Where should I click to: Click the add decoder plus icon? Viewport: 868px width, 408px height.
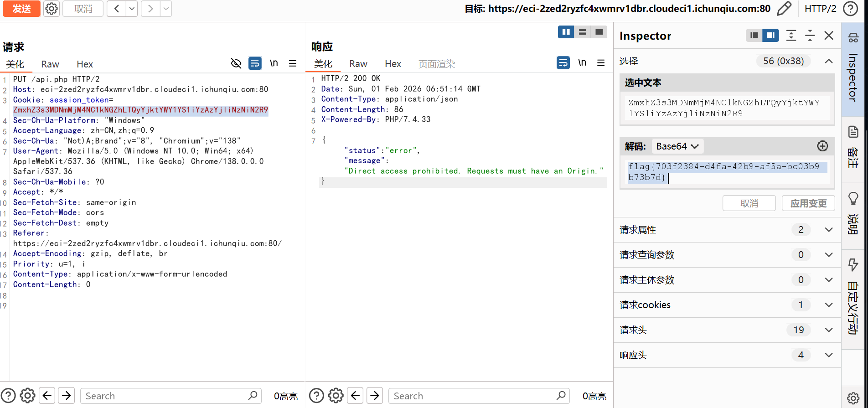[x=822, y=146]
